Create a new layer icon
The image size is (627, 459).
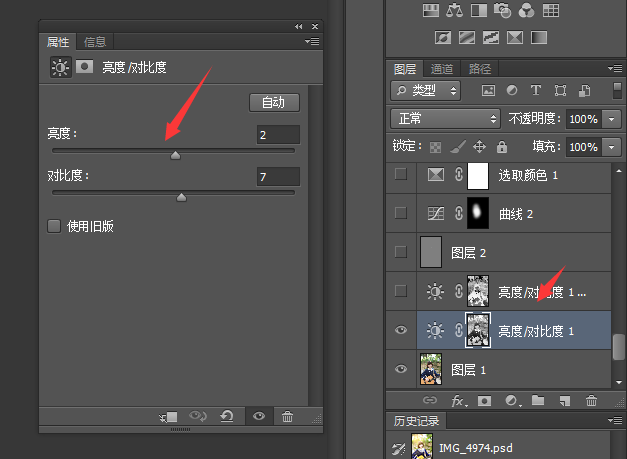(x=565, y=401)
